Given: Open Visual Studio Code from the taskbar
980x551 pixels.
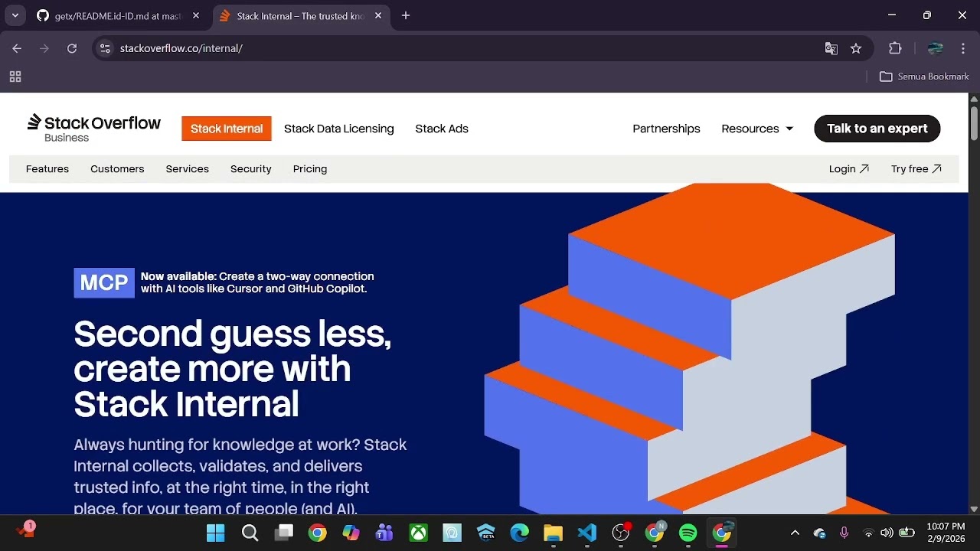Looking at the screenshot, I should tap(586, 533).
